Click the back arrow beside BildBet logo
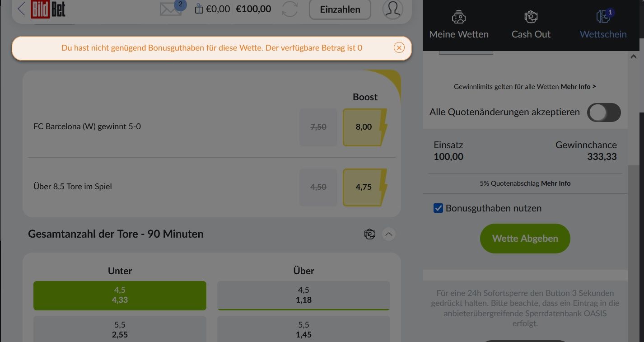 (21, 9)
